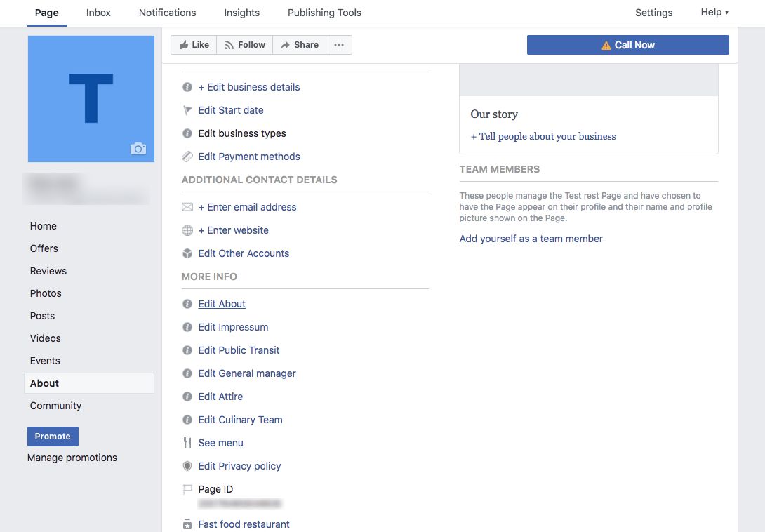Image resolution: width=765 pixels, height=532 pixels.
Task: Follow the page
Action: [244, 45]
